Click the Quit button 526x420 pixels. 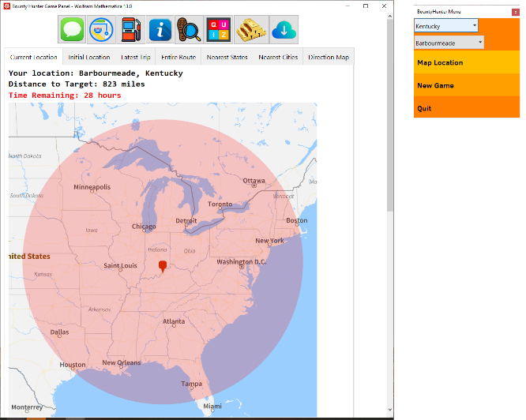click(466, 108)
